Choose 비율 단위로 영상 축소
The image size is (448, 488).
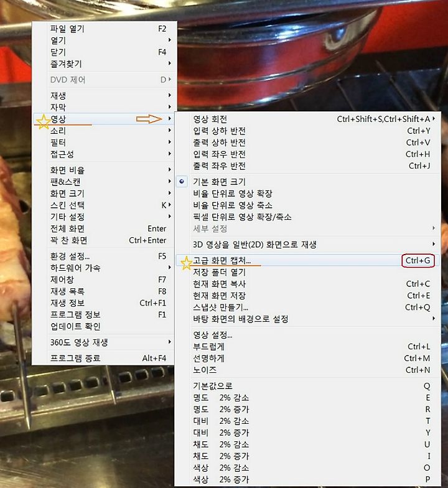point(307,205)
